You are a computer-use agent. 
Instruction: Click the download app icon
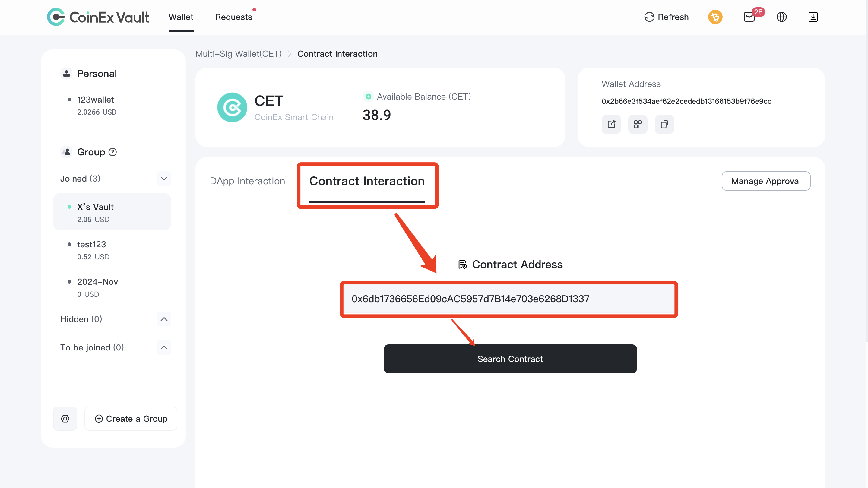[813, 17]
